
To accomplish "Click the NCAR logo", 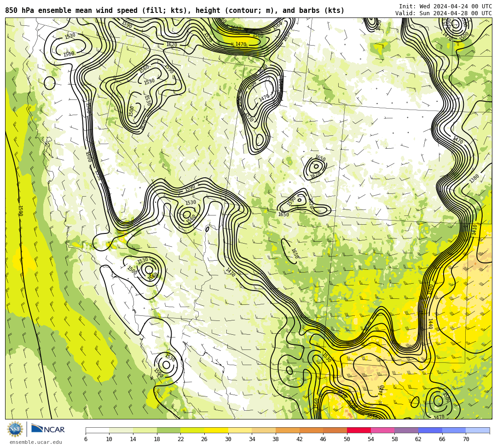I will pyautogui.click(x=48, y=429).
